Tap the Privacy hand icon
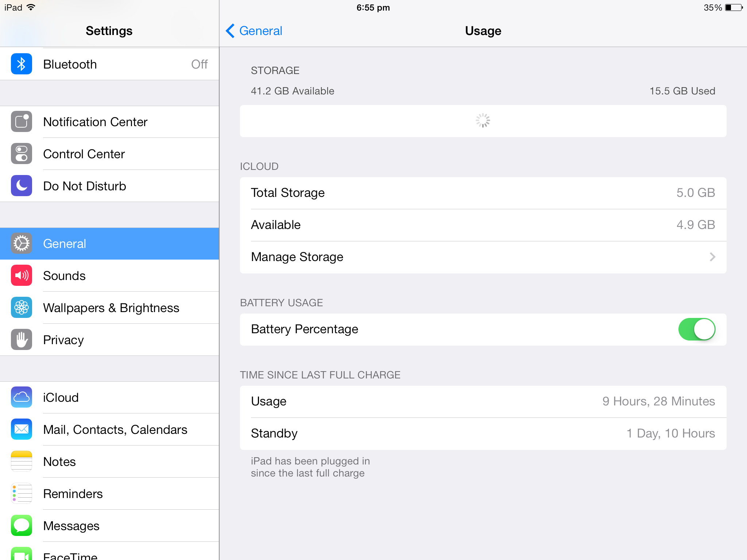This screenshot has width=747, height=560. [21, 340]
